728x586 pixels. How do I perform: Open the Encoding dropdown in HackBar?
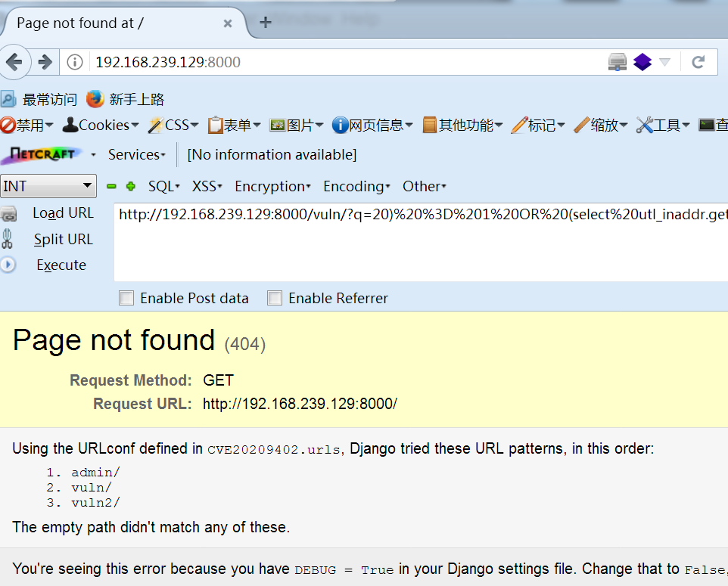tap(355, 186)
